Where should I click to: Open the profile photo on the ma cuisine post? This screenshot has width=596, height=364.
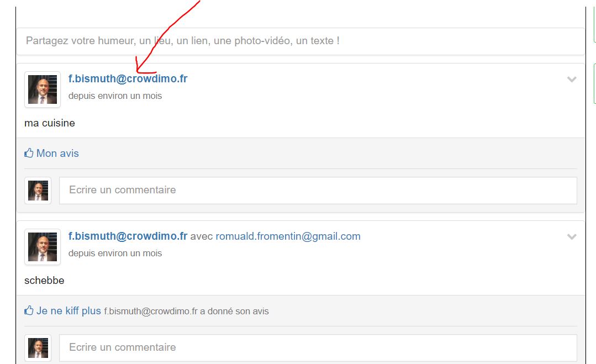(43, 89)
